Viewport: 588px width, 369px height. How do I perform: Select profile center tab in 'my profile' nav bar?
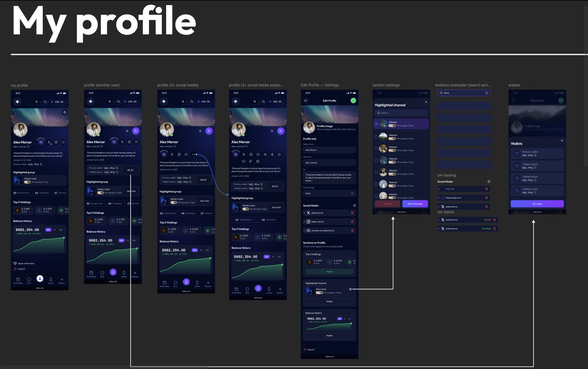[x=40, y=279]
